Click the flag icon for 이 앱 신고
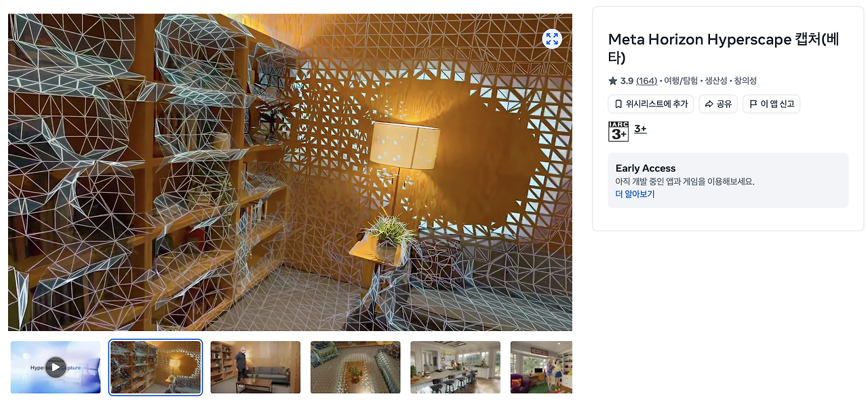868x411 pixels. click(753, 104)
